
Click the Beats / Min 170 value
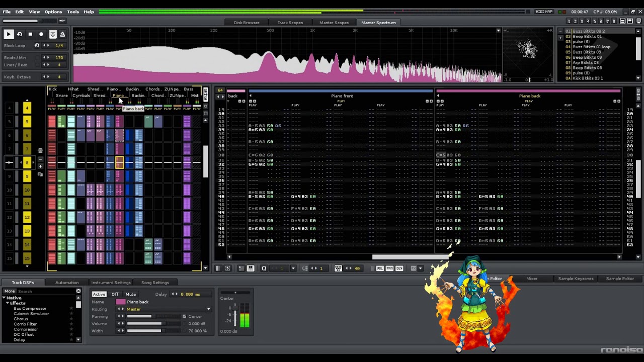point(59,57)
